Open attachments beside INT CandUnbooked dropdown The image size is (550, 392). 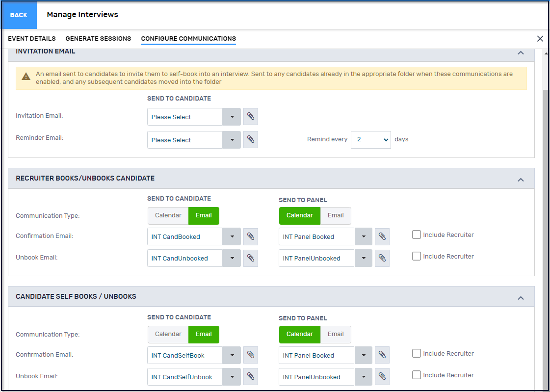(x=250, y=258)
